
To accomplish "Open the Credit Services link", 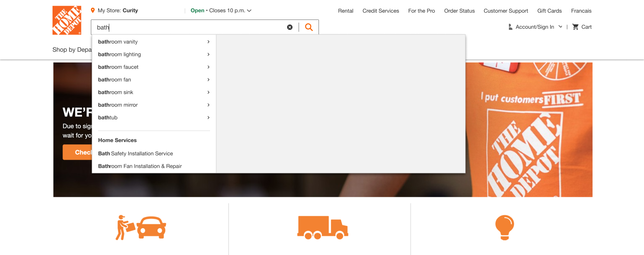I will pos(381,11).
